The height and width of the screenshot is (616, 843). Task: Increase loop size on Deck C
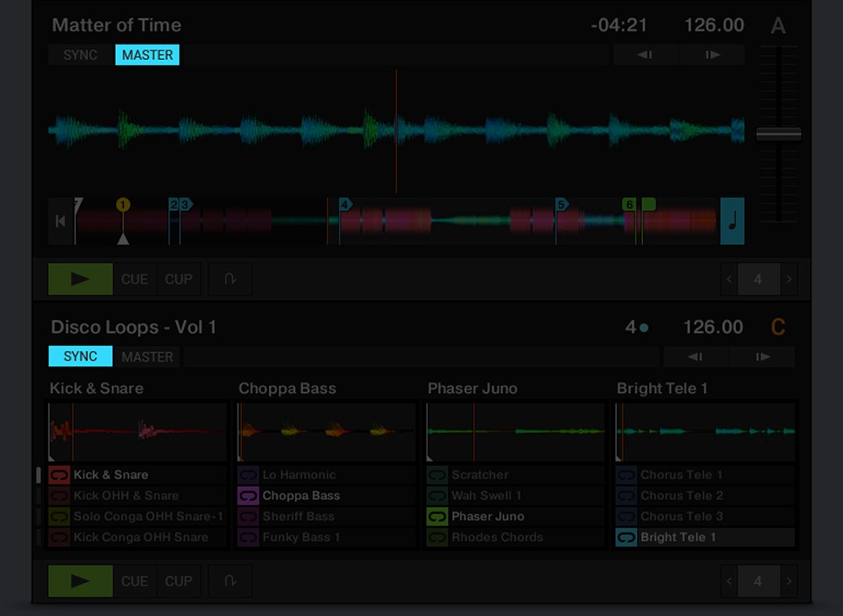click(x=790, y=580)
